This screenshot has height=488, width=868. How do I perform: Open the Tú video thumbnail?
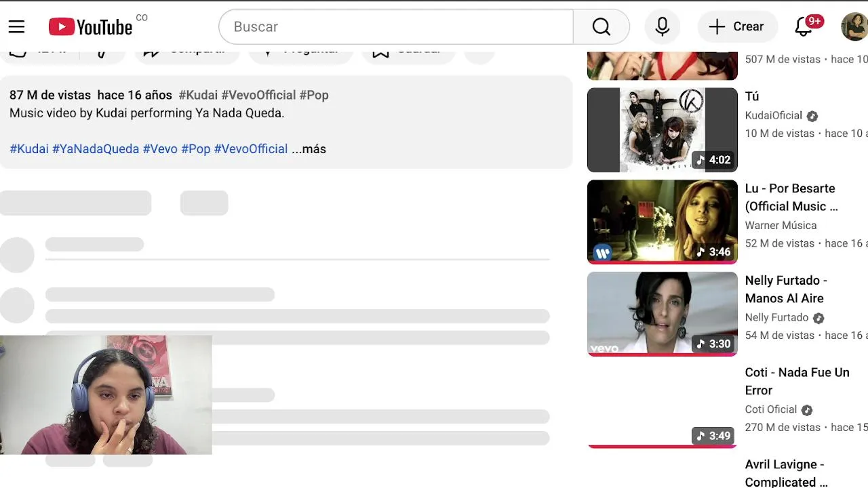662,130
